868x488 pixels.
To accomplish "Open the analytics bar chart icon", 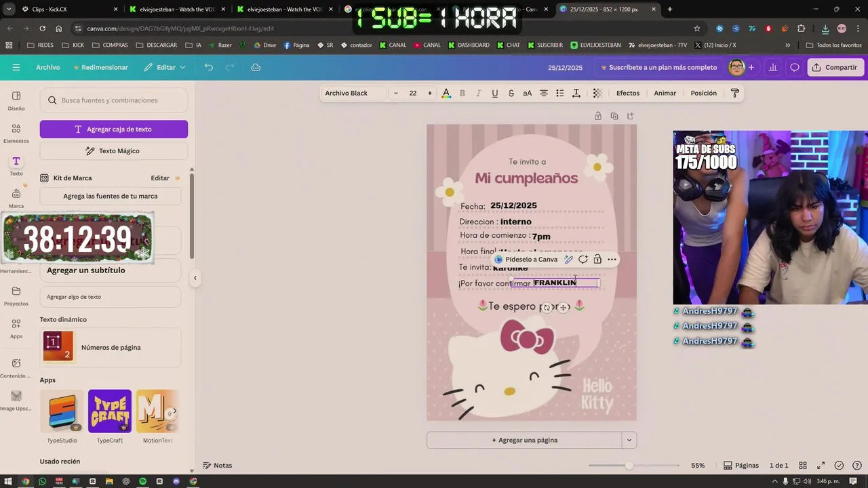I will coord(773,67).
